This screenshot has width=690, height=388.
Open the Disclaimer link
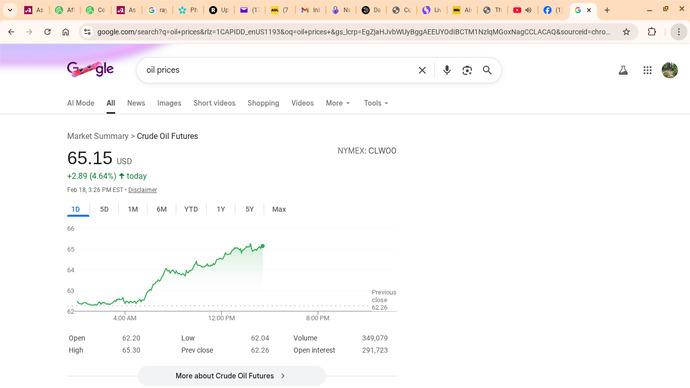coord(143,190)
